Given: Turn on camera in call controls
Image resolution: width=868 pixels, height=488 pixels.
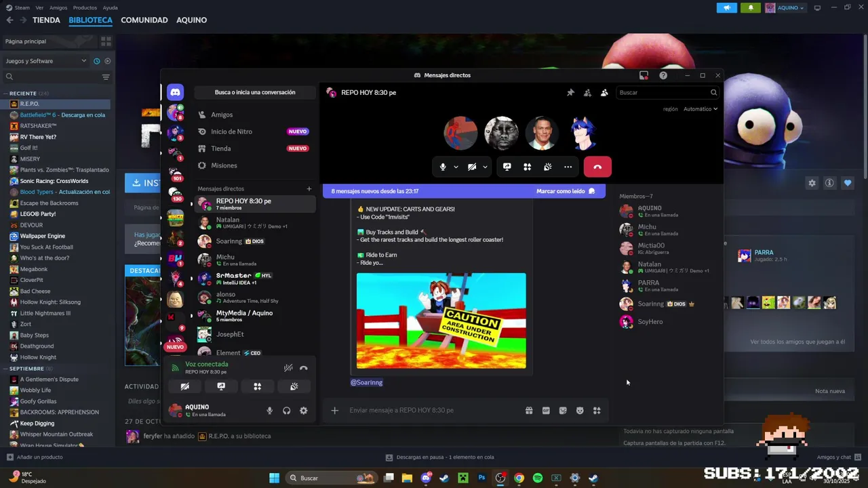Looking at the screenshot, I should click(x=472, y=167).
